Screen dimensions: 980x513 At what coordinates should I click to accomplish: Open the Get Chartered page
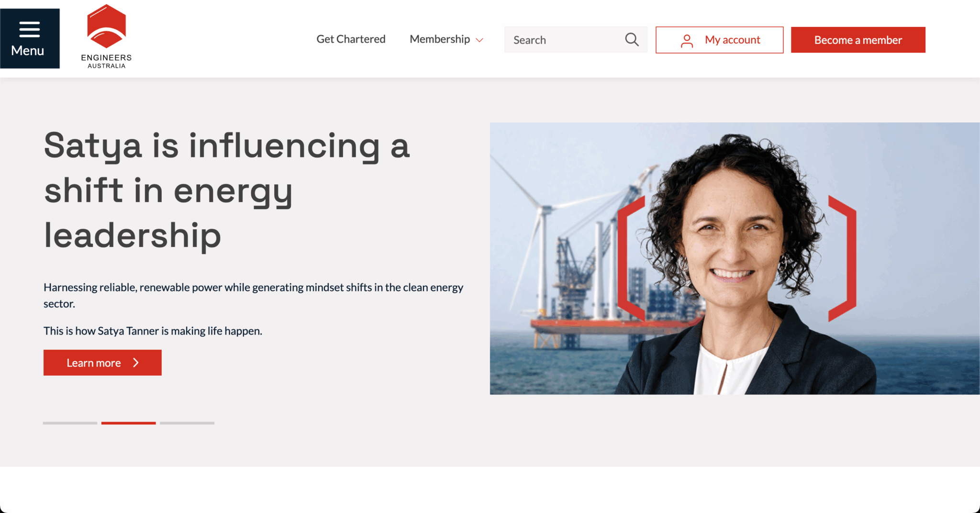pos(351,39)
